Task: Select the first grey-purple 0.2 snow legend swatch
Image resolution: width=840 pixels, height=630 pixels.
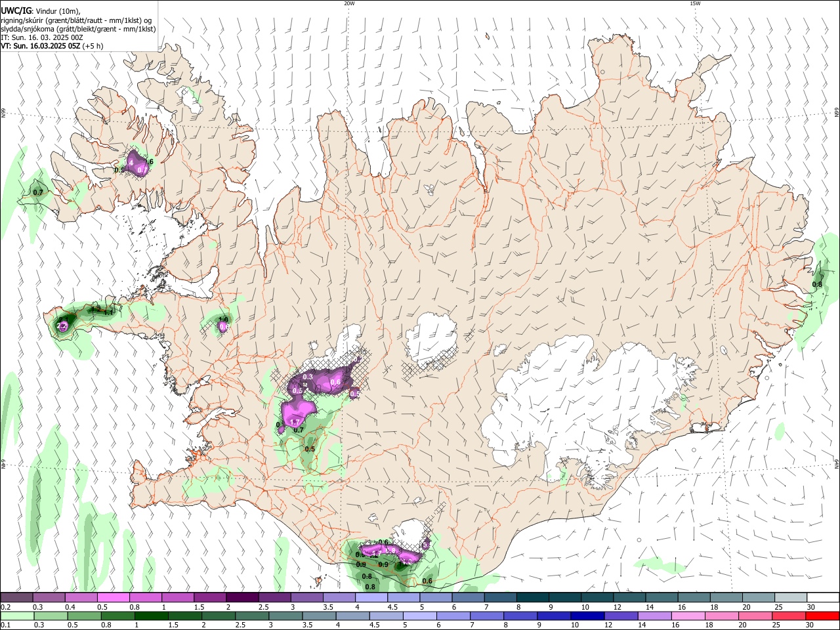Action: 16,598
